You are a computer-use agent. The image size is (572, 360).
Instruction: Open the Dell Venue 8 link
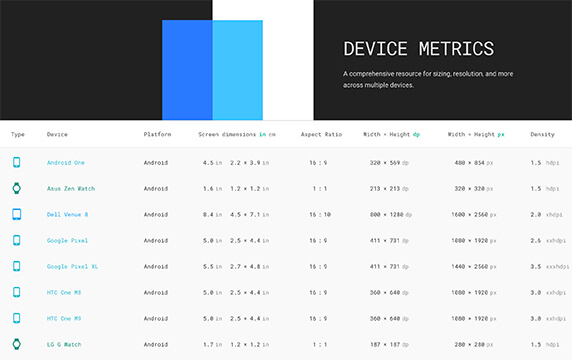(67, 214)
